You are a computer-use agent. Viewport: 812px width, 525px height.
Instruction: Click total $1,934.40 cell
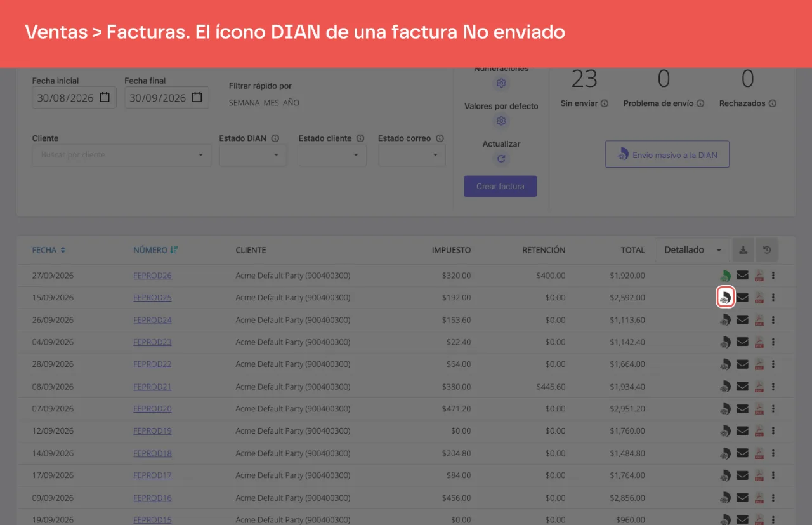click(x=627, y=387)
